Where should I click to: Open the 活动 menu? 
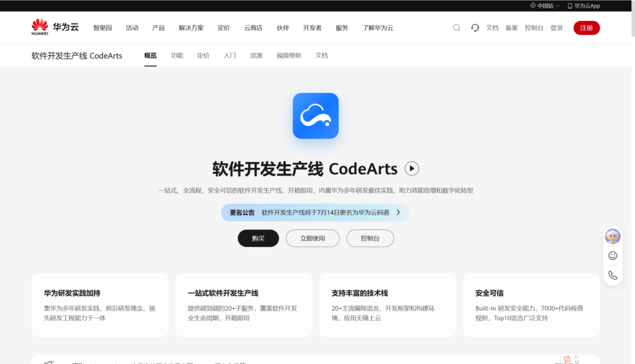(132, 27)
